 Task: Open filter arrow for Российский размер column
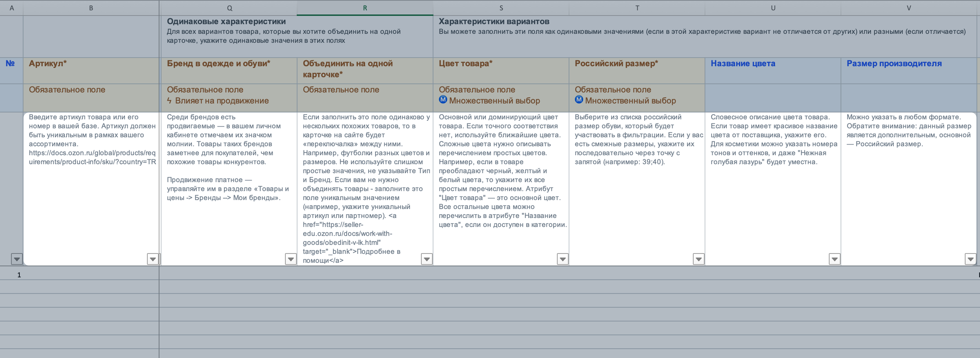pyautogui.click(x=698, y=259)
